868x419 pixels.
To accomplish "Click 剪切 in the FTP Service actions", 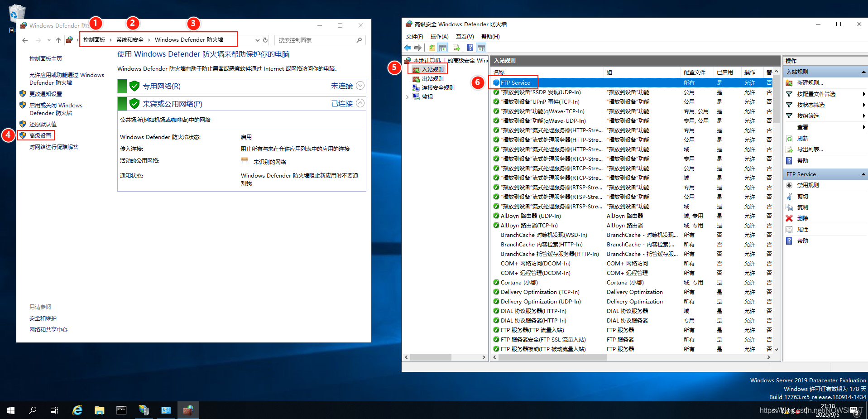I will [x=802, y=196].
